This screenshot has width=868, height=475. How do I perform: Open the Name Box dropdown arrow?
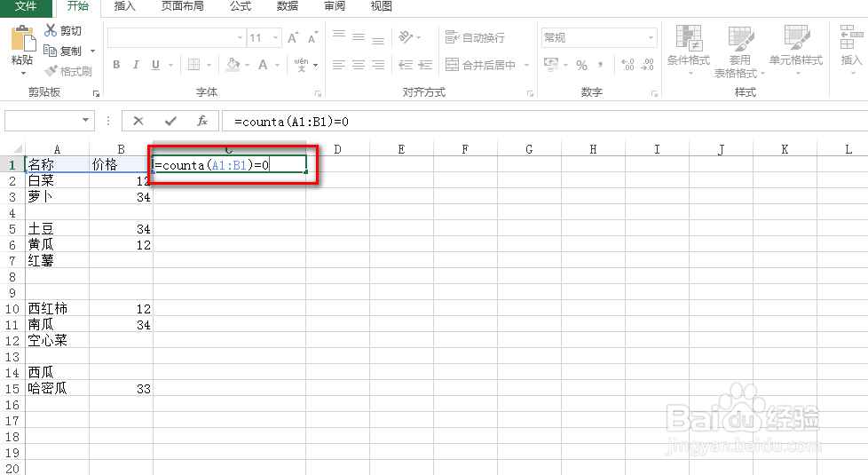tap(85, 120)
